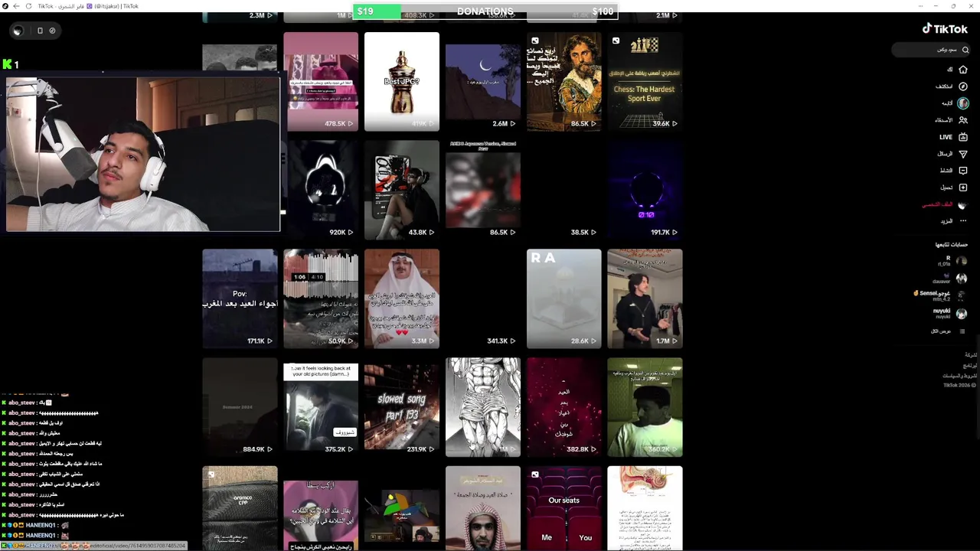Click the search magnifier icon
The width and height of the screenshot is (980, 551).
965,50
